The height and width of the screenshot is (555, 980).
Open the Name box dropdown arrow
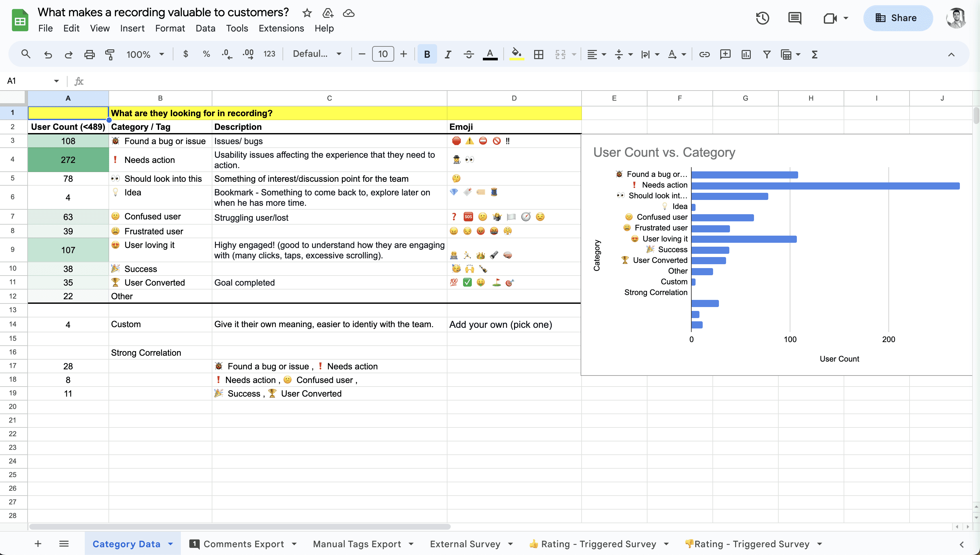pos(57,81)
